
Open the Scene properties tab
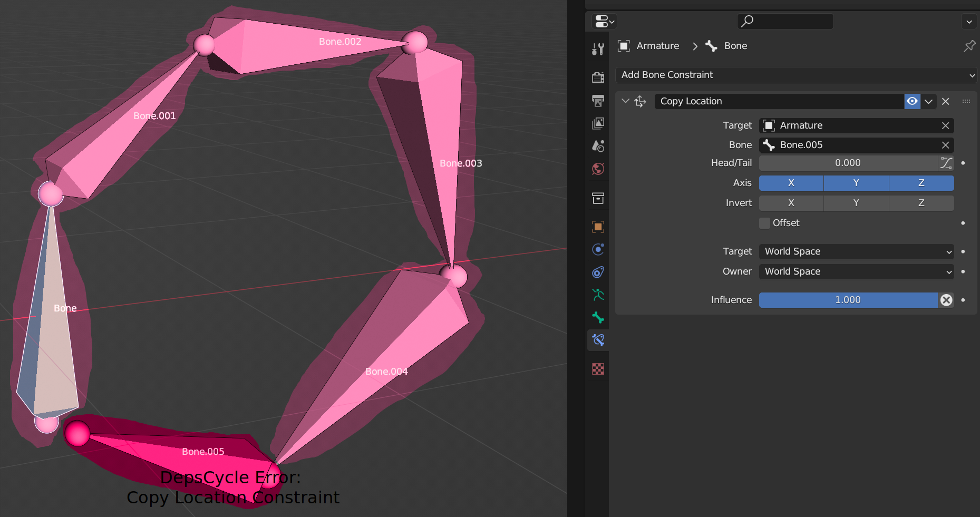tap(598, 146)
